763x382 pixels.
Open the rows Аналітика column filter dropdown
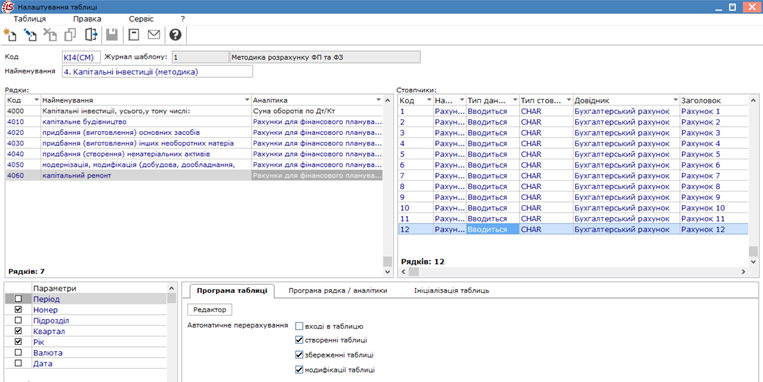tap(379, 100)
